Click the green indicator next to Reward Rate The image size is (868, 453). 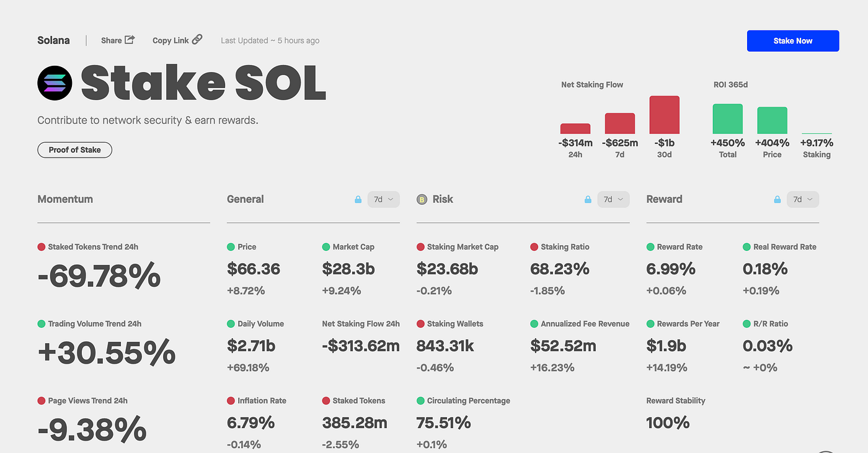[651, 246]
